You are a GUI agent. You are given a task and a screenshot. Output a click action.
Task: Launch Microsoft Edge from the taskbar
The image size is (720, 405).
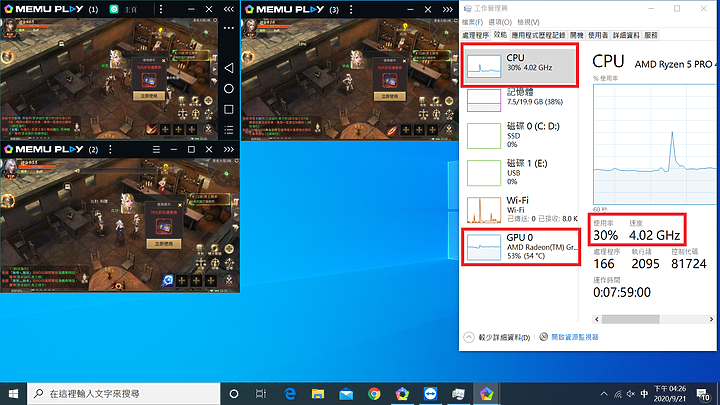click(290, 394)
